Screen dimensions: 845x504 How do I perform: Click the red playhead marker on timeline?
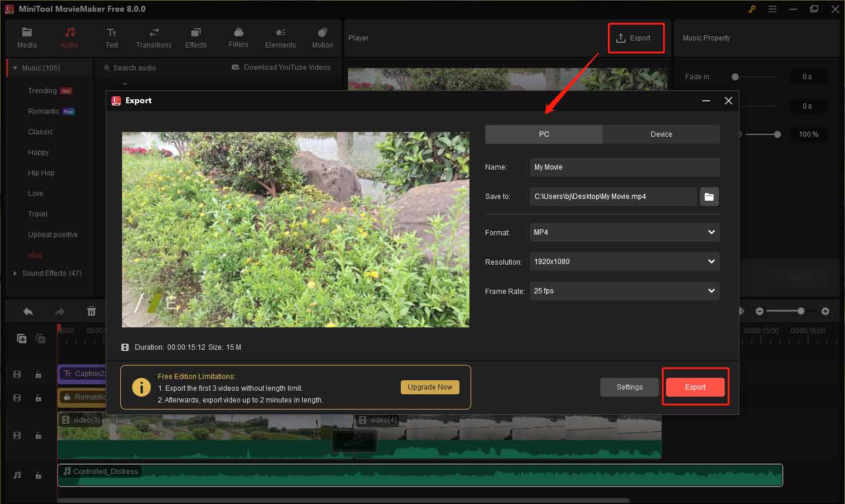tap(59, 328)
